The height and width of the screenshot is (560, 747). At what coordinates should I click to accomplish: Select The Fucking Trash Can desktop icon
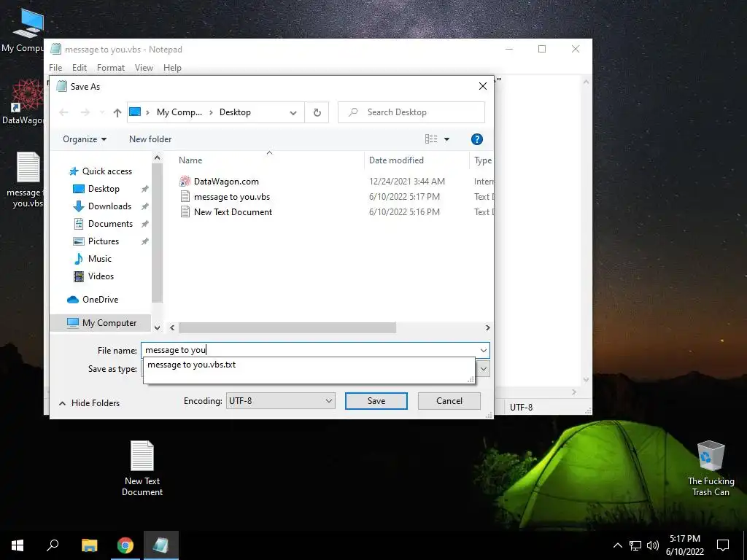[x=711, y=468]
